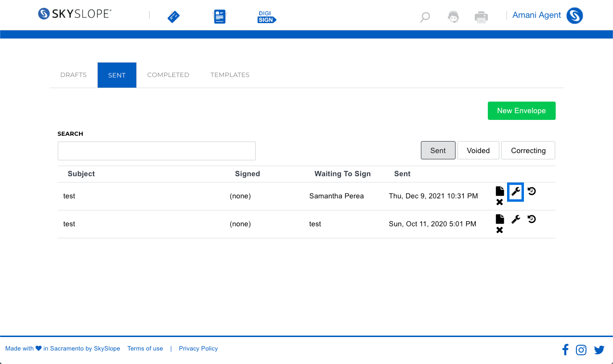View document for Oct 11, 2020 envelope

point(500,219)
